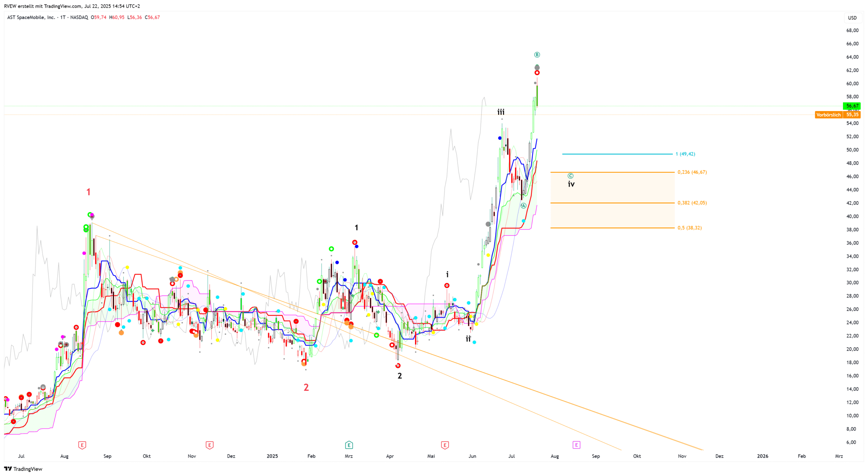Click the green earnings E marker at Mrz 2025
Viewport: 868px width, 476px height.
click(x=349, y=445)
